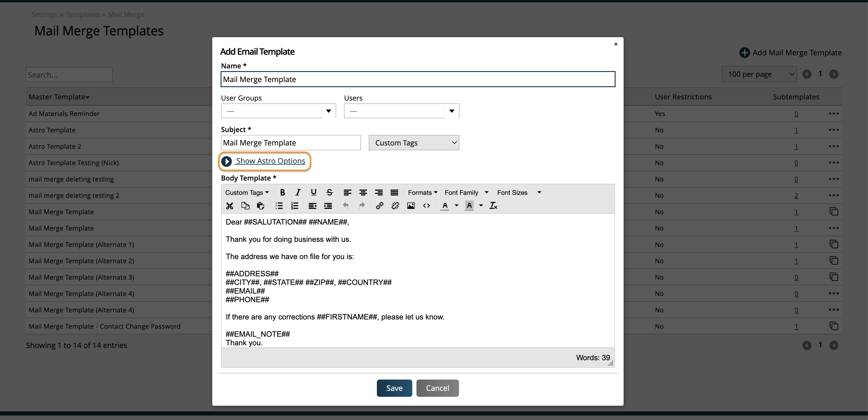Image resolution: width=868 pixels, height=420 pixels.
Task: Justify the body text
Action: (394, 192)
